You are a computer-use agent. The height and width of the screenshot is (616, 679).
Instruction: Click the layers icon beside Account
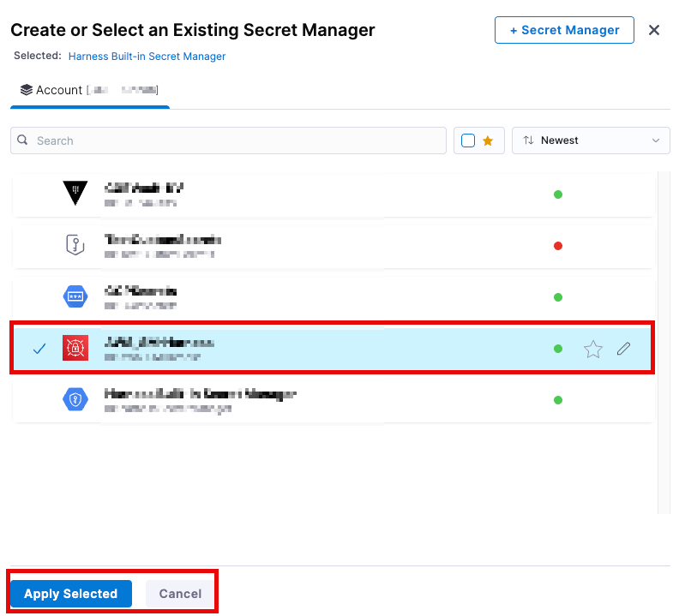[x=27, y=90]
